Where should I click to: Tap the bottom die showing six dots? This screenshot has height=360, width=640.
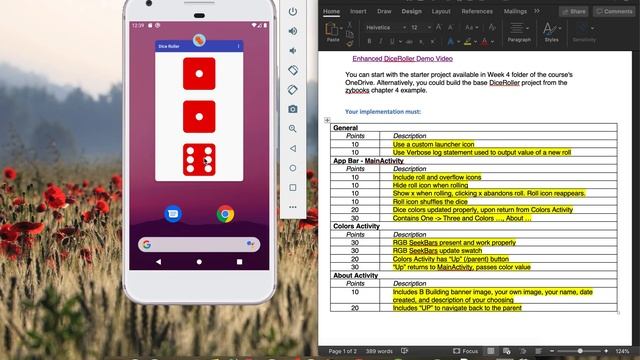199,160
